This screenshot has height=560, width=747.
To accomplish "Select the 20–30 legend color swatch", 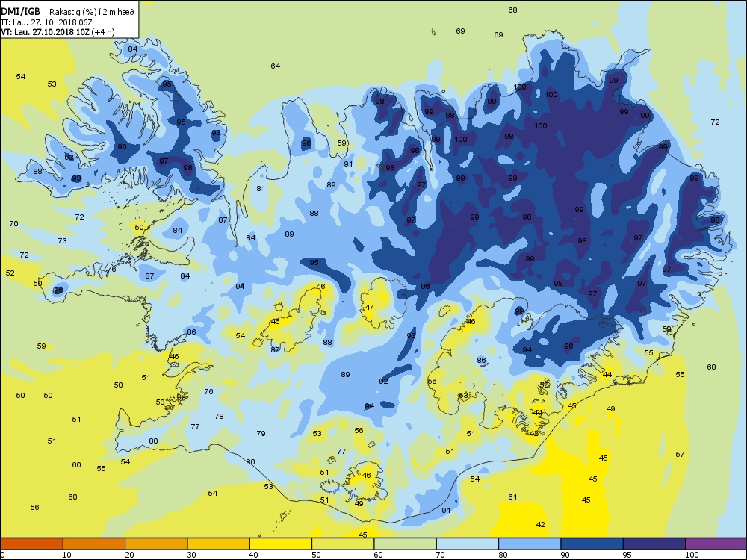I will click(156, 544).
